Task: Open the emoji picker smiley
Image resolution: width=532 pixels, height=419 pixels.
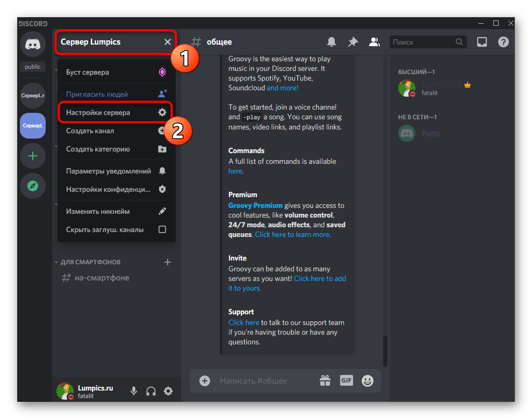Action: (x=368, y=380)
